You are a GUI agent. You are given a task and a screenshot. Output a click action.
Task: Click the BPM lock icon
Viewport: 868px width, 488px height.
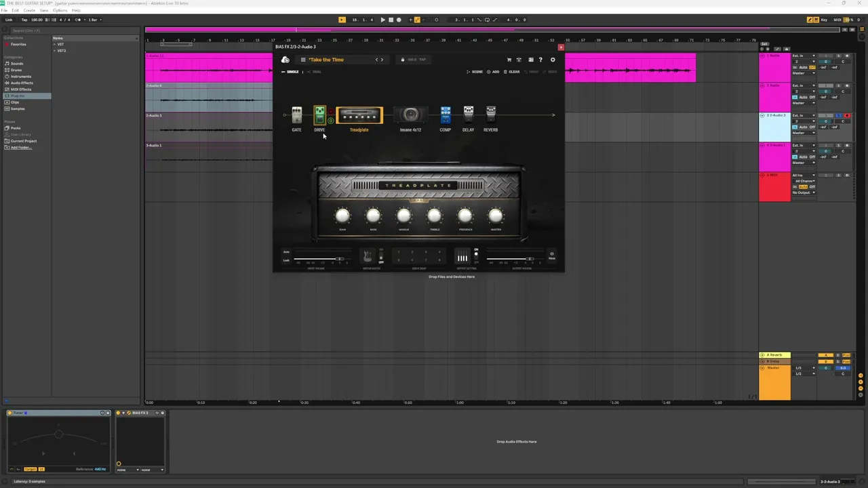click(403, 60)
